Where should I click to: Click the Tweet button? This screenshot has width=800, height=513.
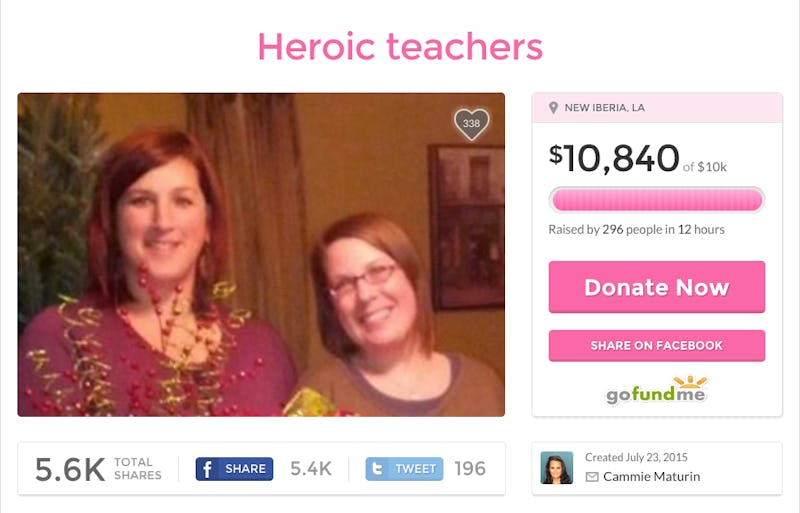coord(404,469)
